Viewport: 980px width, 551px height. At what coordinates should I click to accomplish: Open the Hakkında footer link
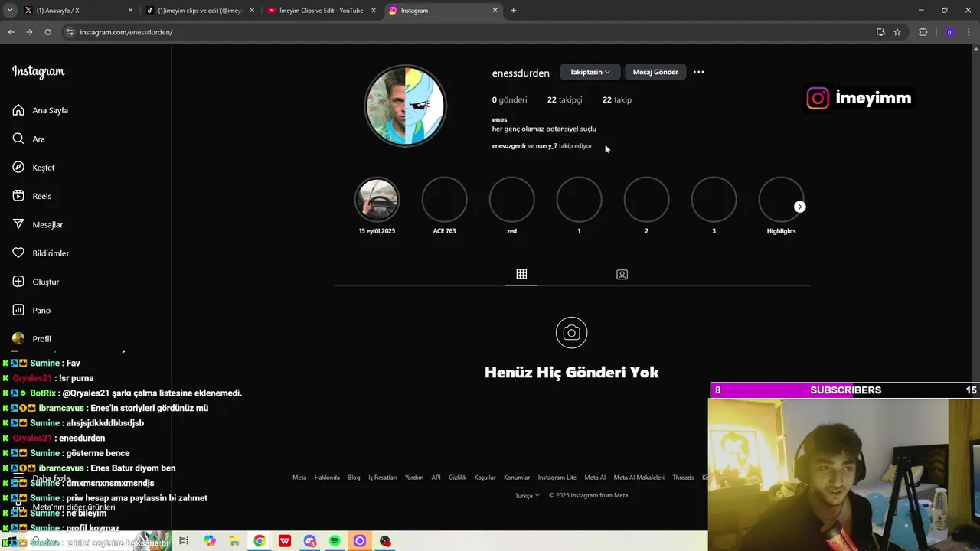[327, 478]
